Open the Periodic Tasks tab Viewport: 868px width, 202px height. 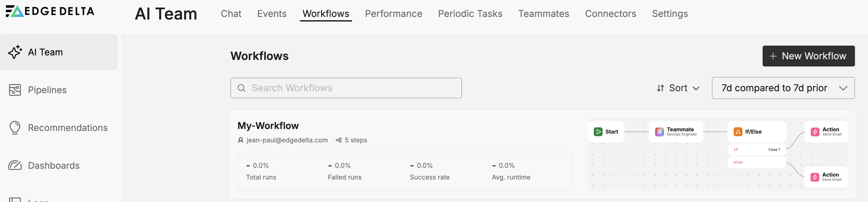click(470, 14)
